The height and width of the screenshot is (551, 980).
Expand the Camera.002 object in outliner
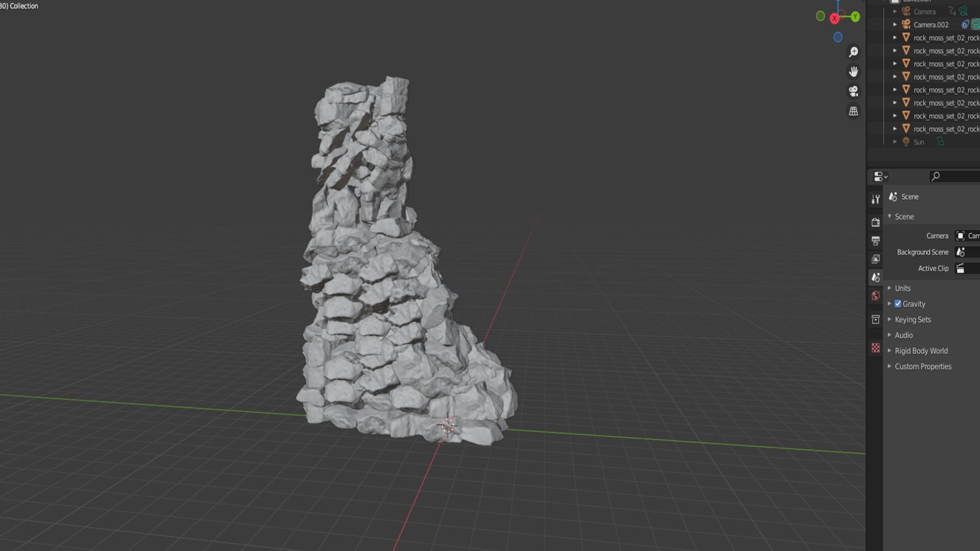[x=895, y=24]
